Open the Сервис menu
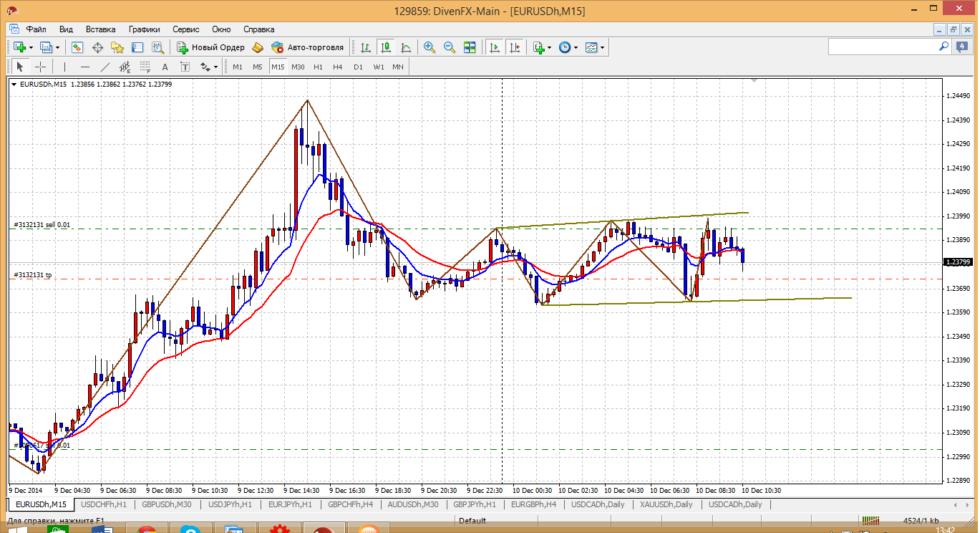Screen dimensions: 980x533 click(x=186, y=29)
